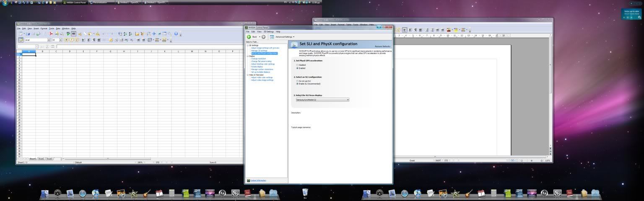Click NVIDIA Control Panel Back button
This screenshot has height=201, width=644.
point(252,37)
